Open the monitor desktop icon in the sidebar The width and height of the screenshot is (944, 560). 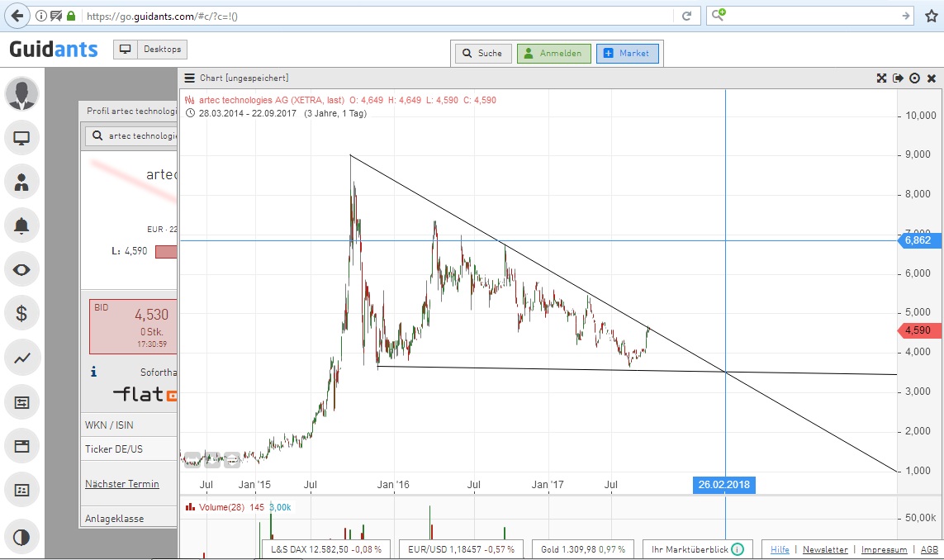tap(21, 138)
